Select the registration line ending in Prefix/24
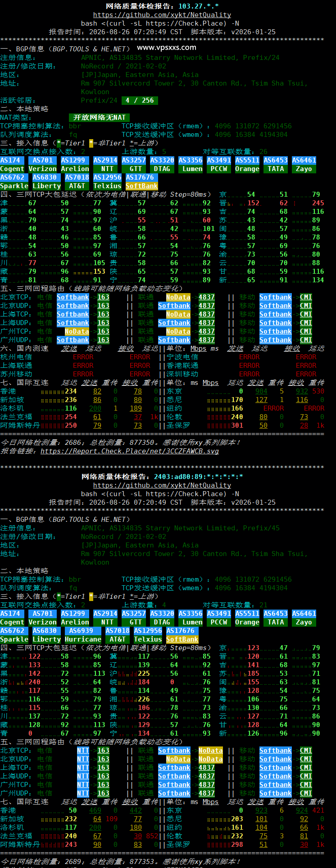The width and height of the screenshot is (336, 868). (x=180, y=58)
